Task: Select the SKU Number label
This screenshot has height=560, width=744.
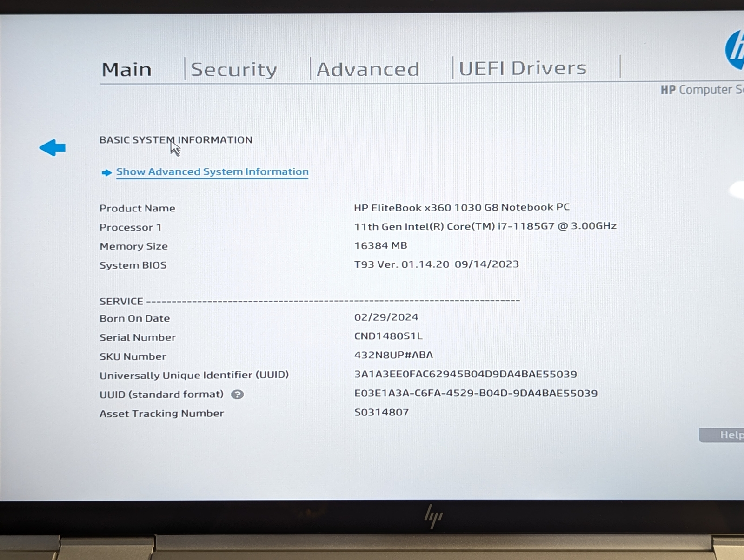Action: click(133, 356)
